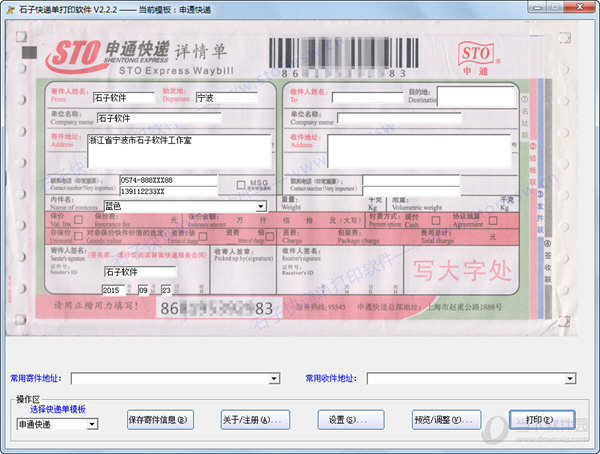
Task: Expand the 常用寄件地址 dropdown
Action: tap(274, 379)
